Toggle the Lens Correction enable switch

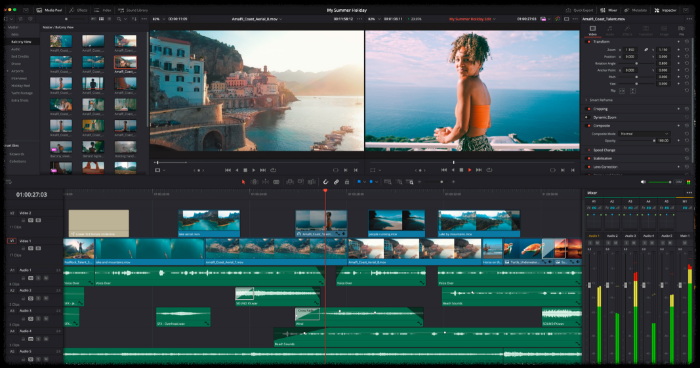click(x=588, y=167)
